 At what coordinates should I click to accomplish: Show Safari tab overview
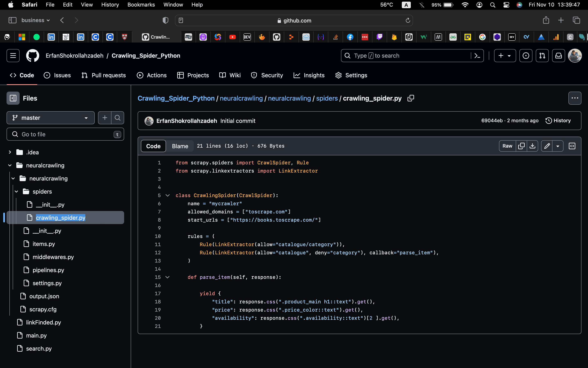(576, 20)
